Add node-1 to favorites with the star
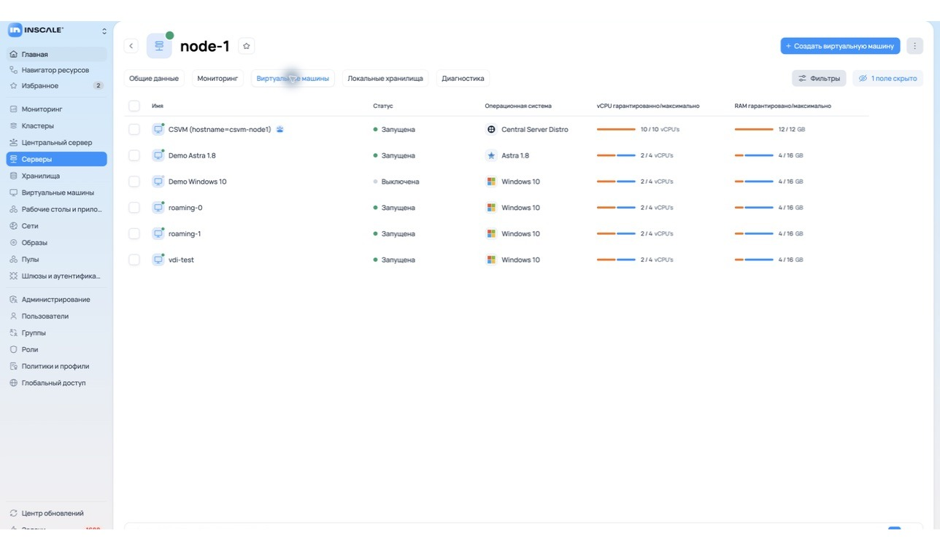This screenshot has width=940, height=560. click(x=247, y=46)
